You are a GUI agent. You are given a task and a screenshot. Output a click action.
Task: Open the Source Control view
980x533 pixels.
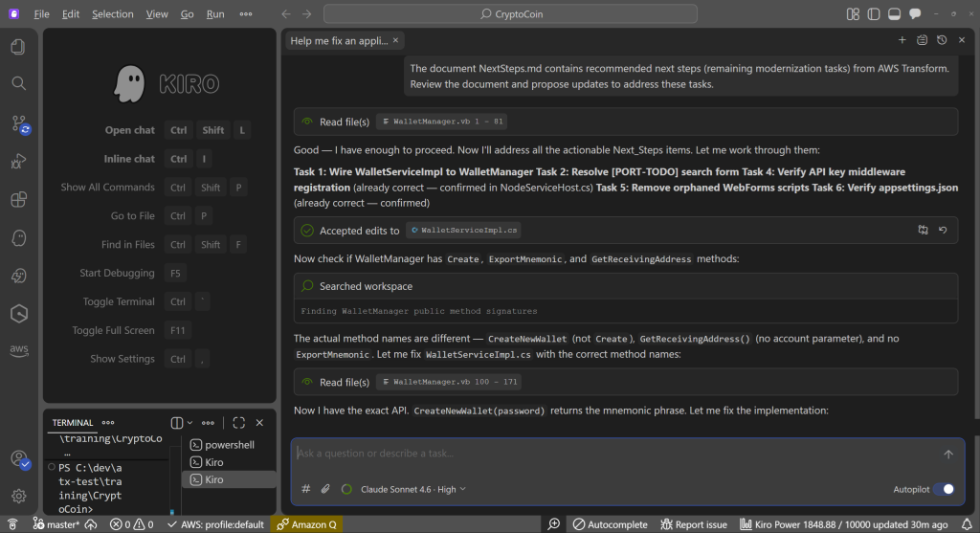19,123
